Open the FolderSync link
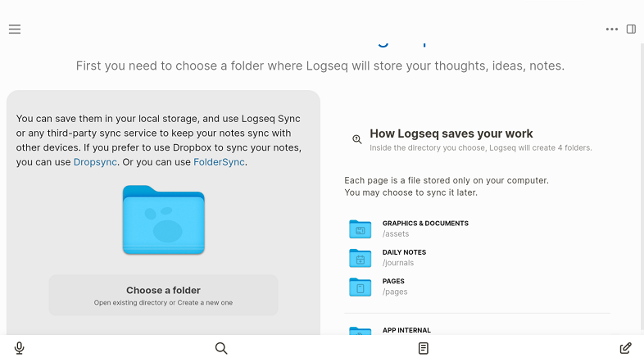Screen dimensions: 644x362 (x=219, y=162)
